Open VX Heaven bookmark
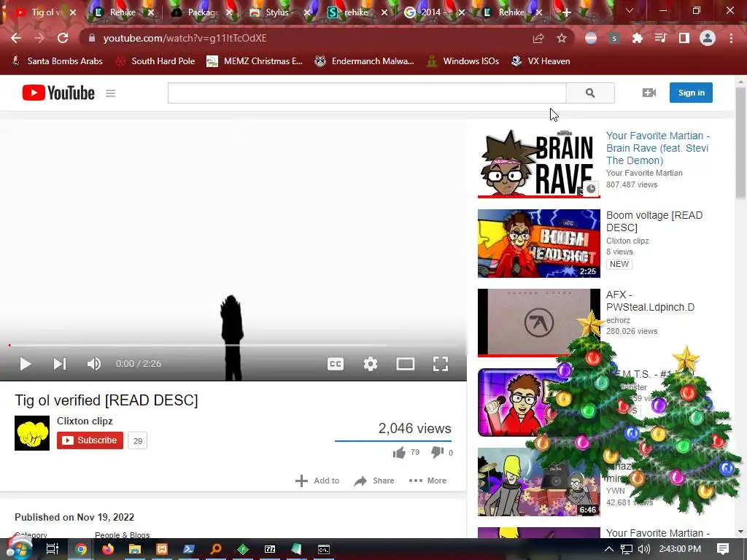747x560 pixels. tap(541, 61)
